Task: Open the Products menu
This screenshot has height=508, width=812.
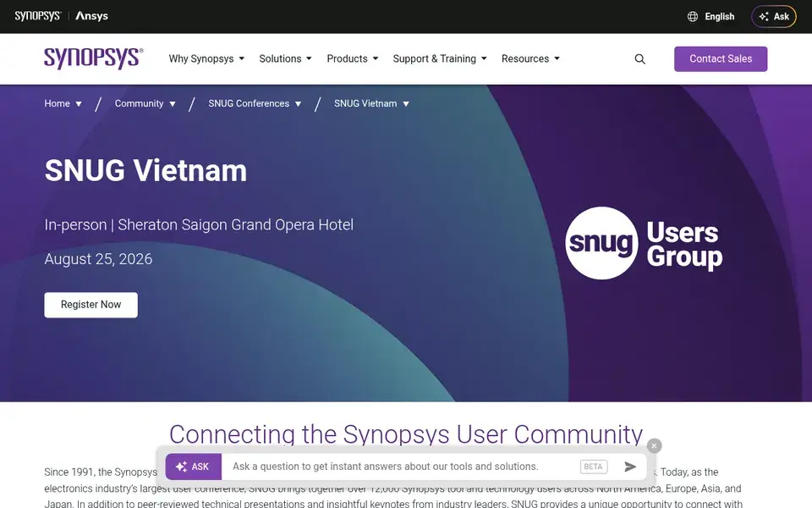Action: click(x=347, y=58)
